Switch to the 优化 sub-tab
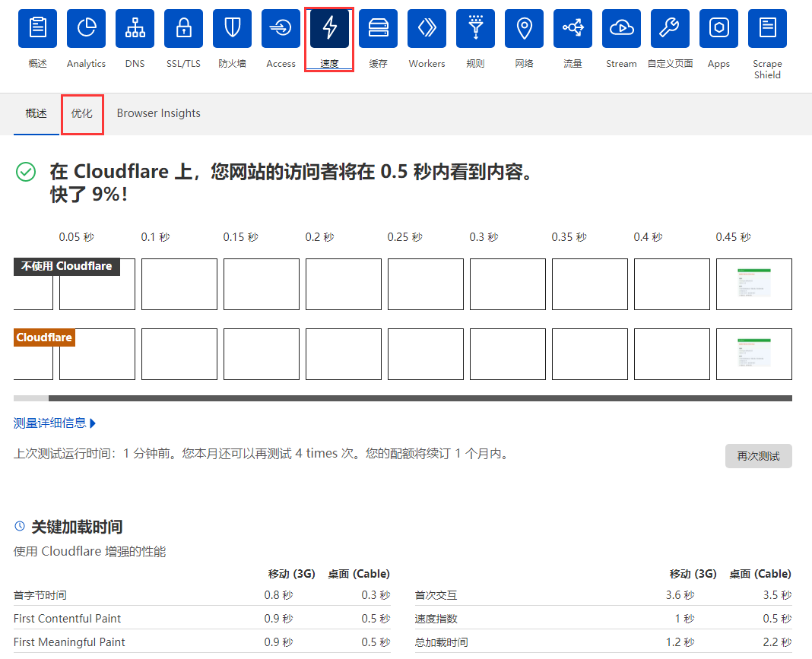Screen dimensions: 812x659 [82, 113]
